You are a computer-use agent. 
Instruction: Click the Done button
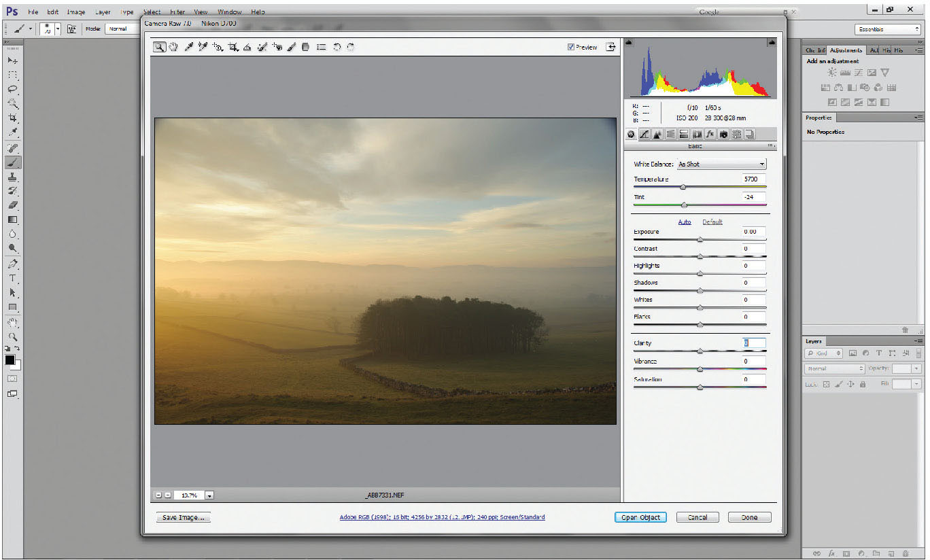point(749,517)
